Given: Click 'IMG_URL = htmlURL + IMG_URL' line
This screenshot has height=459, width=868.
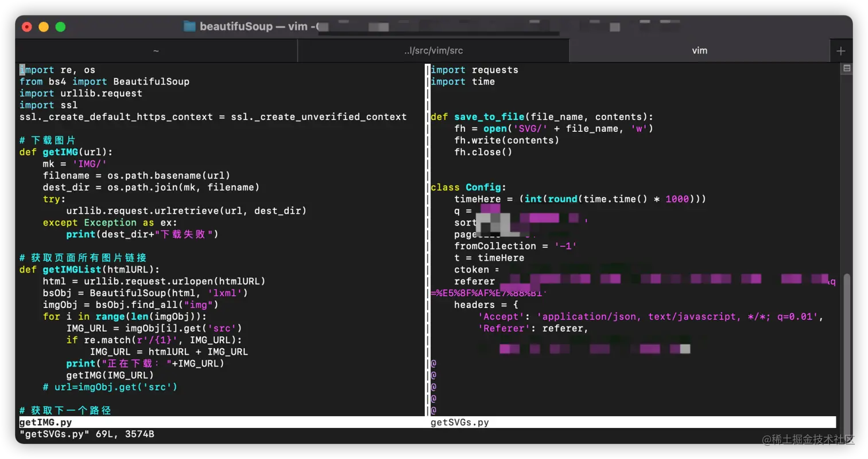Looking at the screenshot, I should [x=169, y=351].
